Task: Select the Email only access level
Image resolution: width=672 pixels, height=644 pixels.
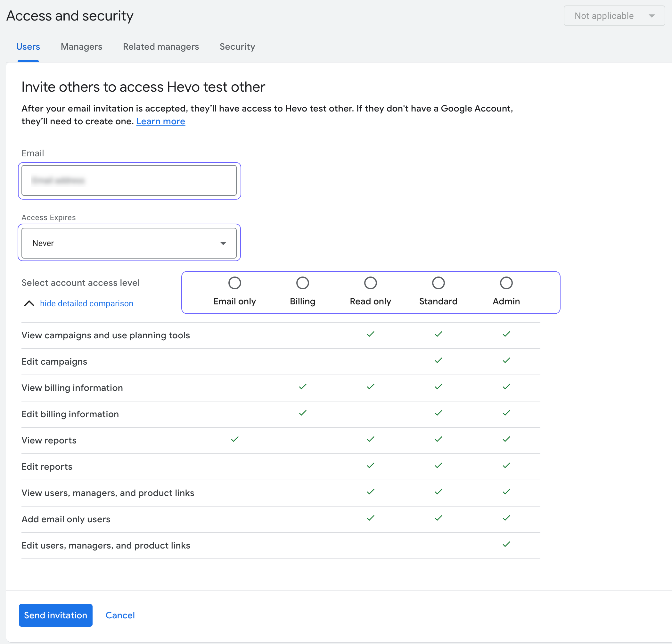Action: (x=234, y=283)
